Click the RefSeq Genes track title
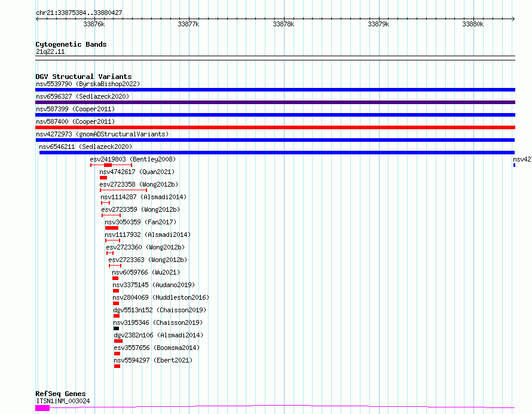Viewport: 532px width, 414px height. tap(60, 394)
